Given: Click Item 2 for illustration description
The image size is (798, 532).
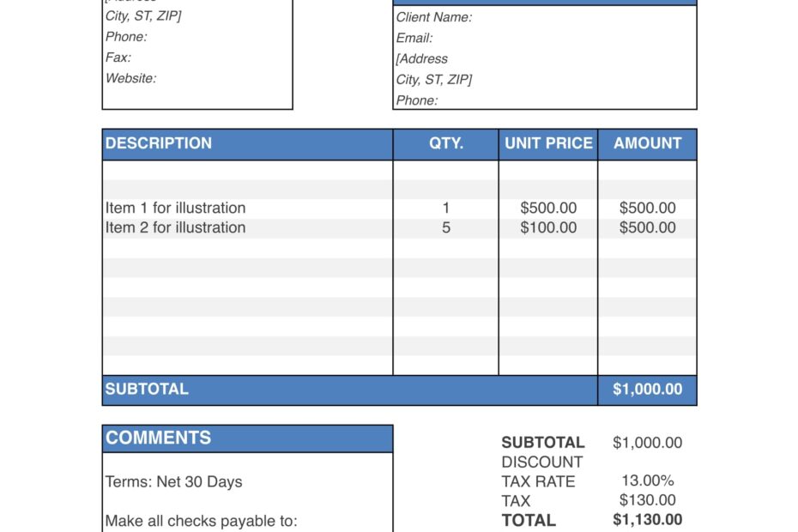Looking at the screenshot, I should [174, 227].
